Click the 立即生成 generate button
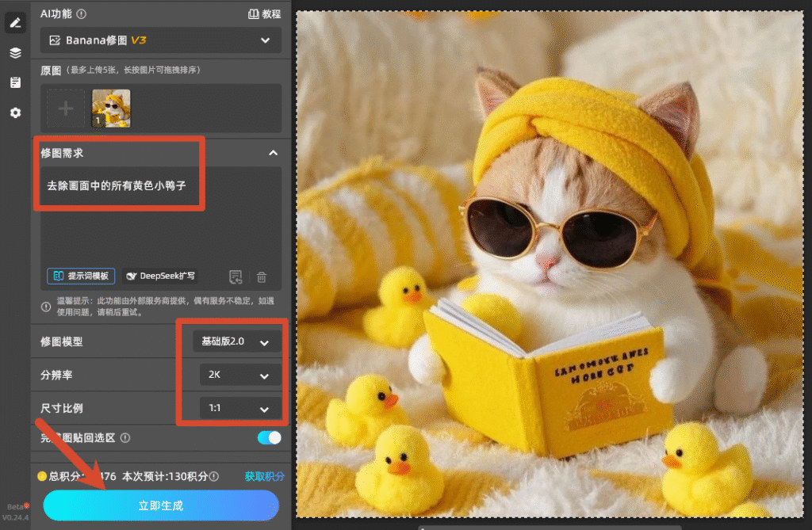This screenshot has height=530, width=812. pyautogui.click(x=161, y=505)
